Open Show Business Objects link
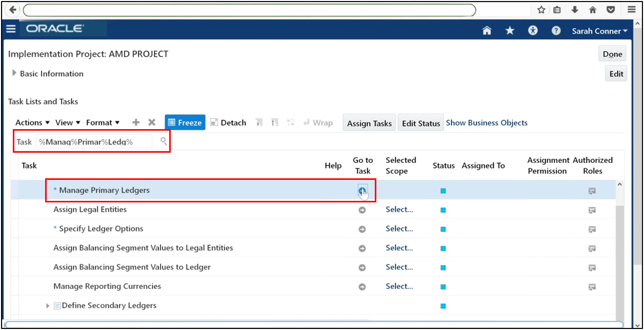 click(x=487, y=122)
